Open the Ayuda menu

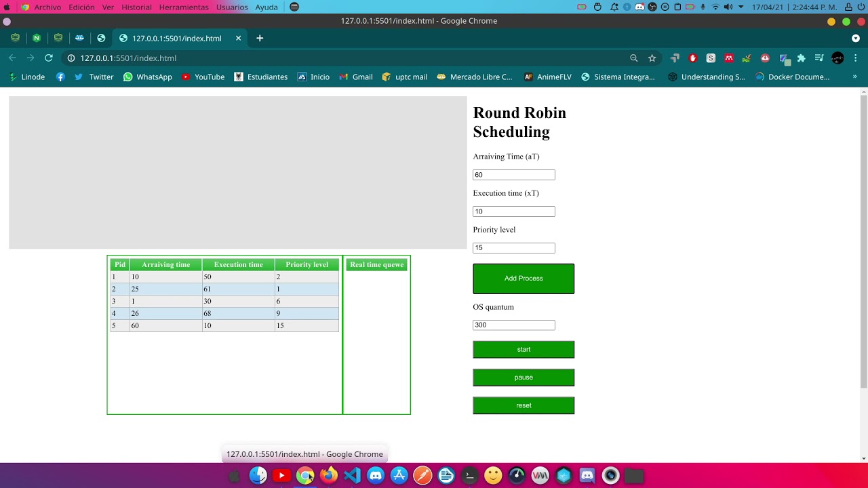(267, 7)
